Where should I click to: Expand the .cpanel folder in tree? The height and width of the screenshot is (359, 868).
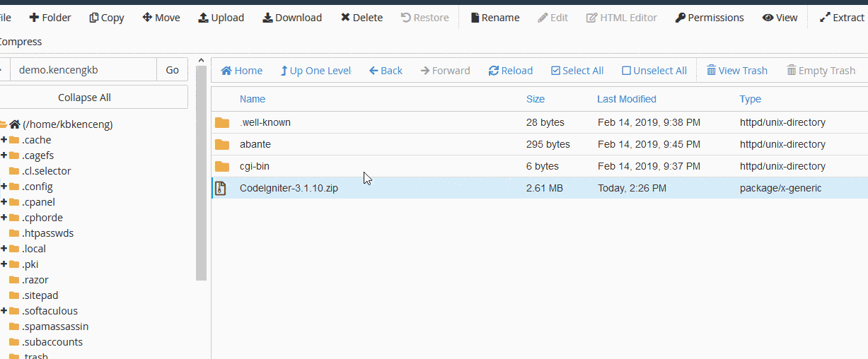pos(4,202)
